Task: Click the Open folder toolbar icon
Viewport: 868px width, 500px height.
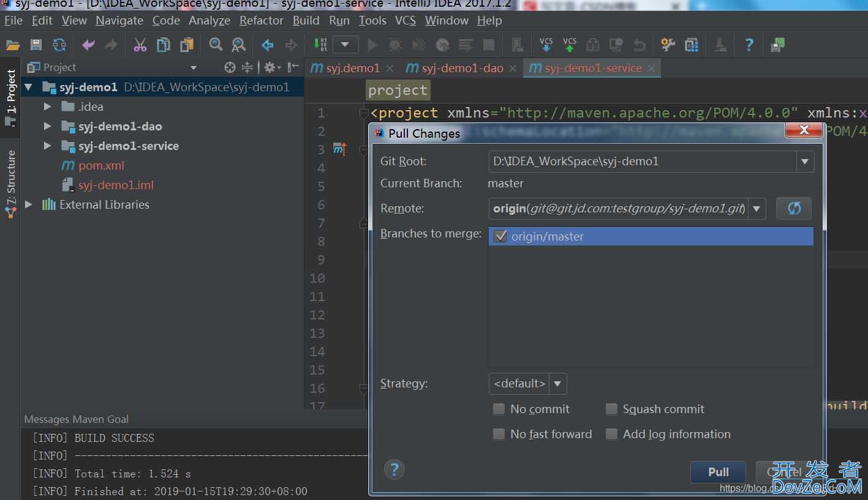Action: point(13,45)
